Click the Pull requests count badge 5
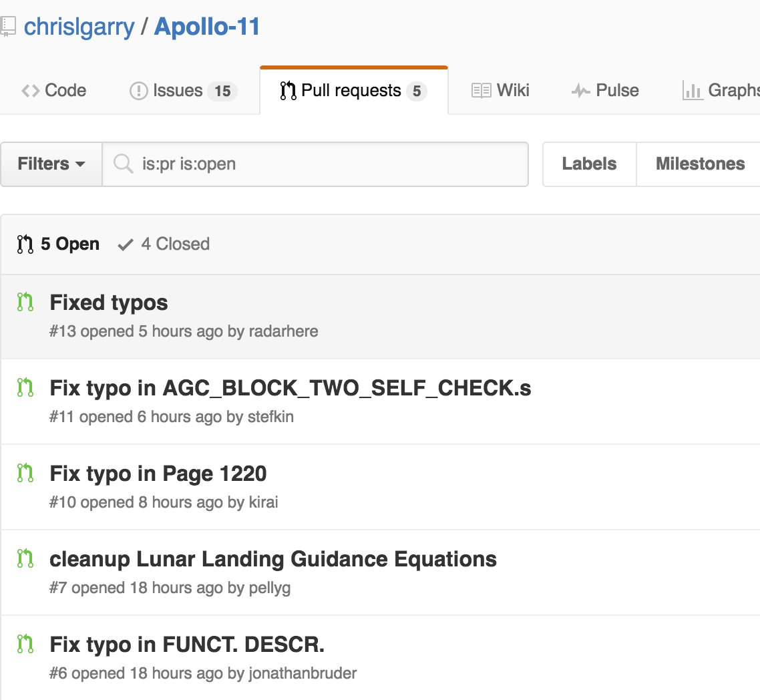The height and width of the screenshot is (700, 760). (417, 91)
